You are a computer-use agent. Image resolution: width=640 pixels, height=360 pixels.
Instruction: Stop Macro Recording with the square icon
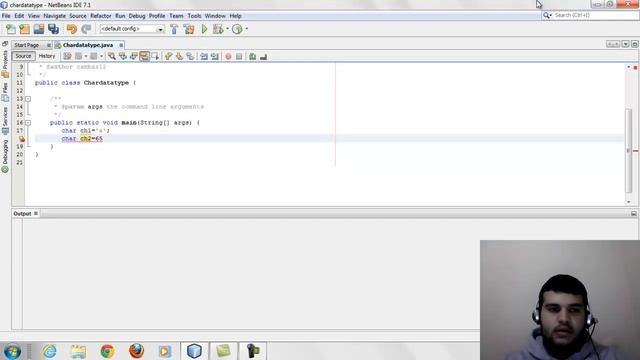(239, 56)
